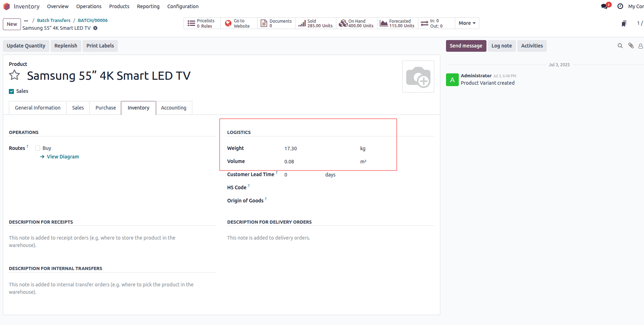The height and width of the screenshot is (325, 644).
Task: Click Log note button
Action: pos(502,46)
